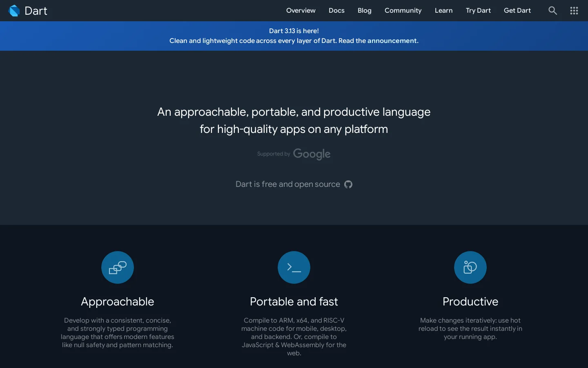
Task: Click Get Dart in the header
Action: pos(517,11)
